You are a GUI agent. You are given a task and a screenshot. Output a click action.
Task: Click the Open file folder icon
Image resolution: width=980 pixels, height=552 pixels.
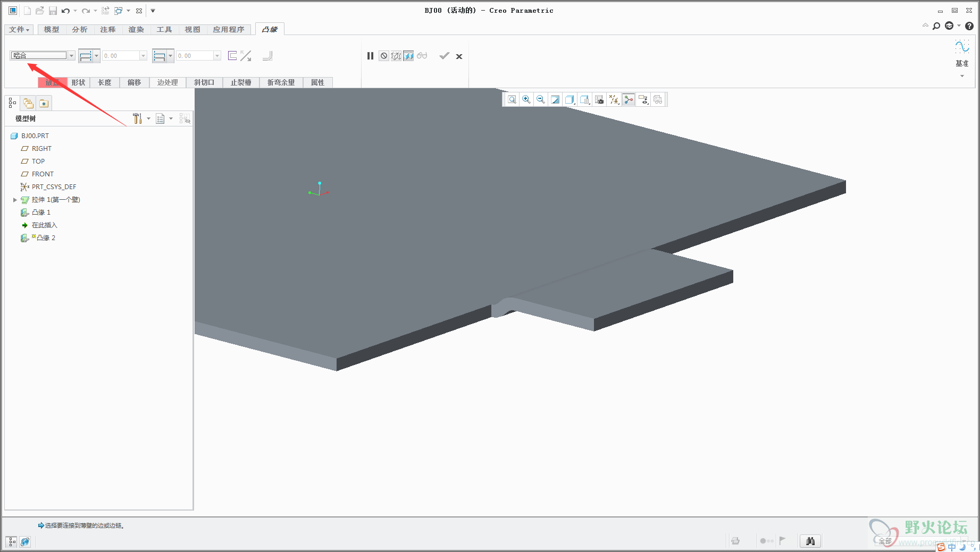(x=40, y=11)
